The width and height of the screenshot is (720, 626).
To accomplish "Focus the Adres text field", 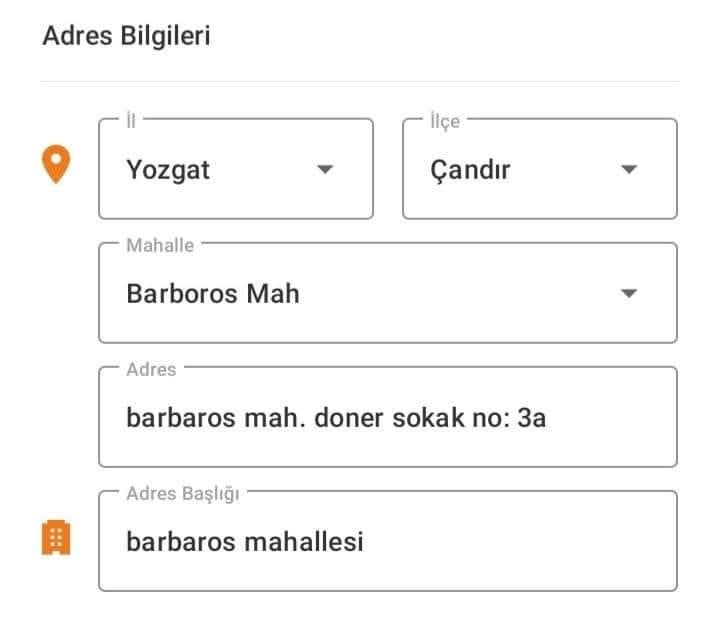I will (x=388, y=417).
